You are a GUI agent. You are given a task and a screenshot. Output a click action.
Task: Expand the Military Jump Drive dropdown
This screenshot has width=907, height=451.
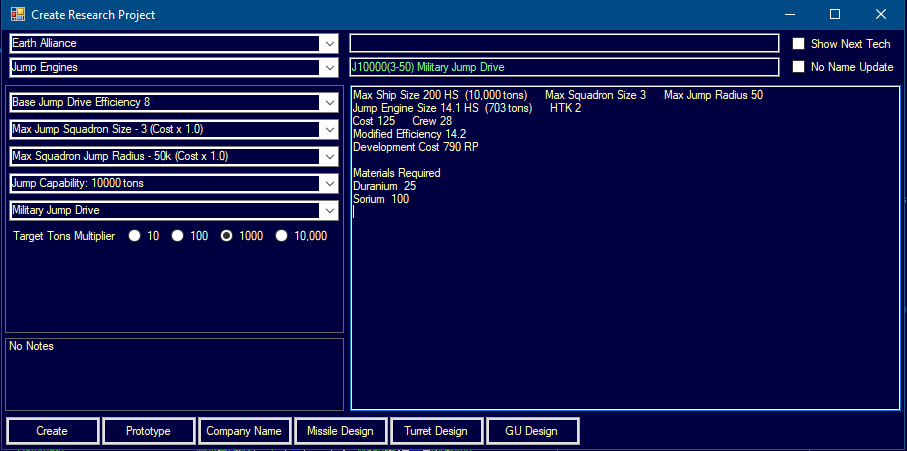[330, 210]
